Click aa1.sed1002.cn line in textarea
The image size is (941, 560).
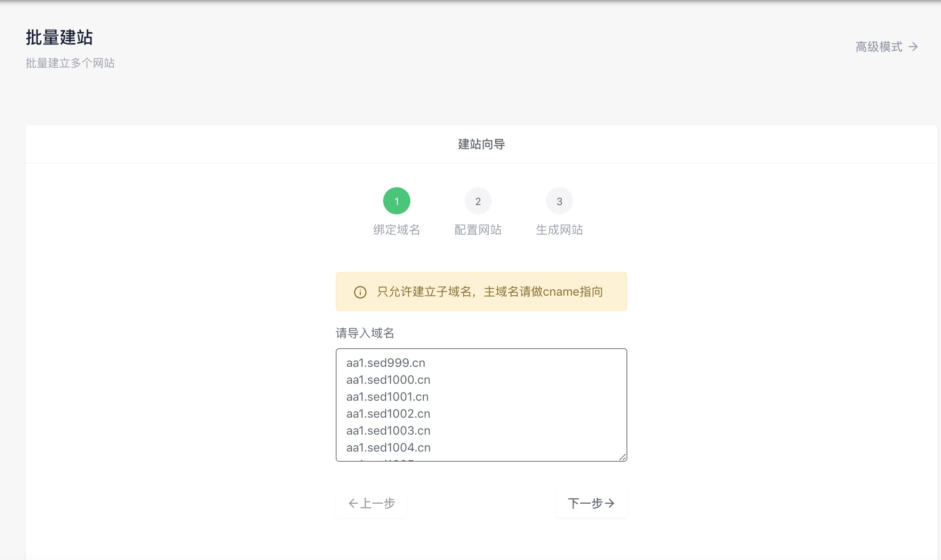point(388,413)
